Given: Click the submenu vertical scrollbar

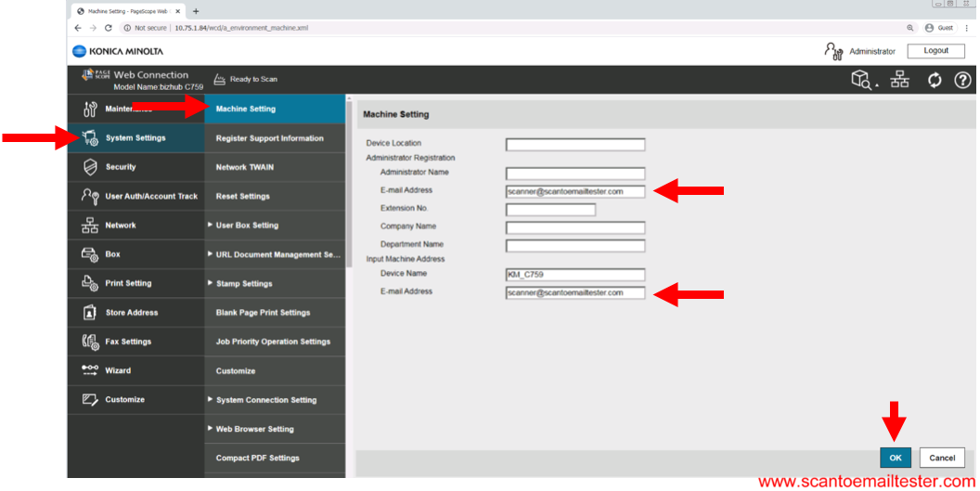Looking at the screenshot, I should (349, 186).
